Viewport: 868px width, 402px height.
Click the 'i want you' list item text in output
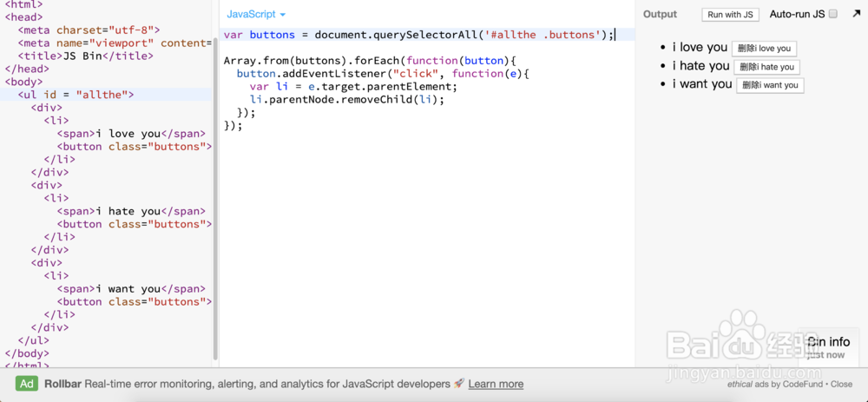pyautogui.click(x=702, y=84)
